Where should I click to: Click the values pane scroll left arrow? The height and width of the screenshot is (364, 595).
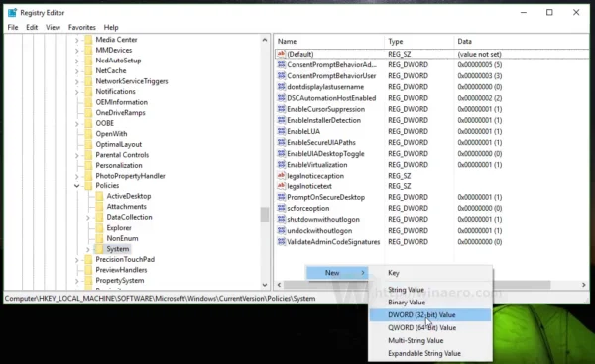point(280,285)
